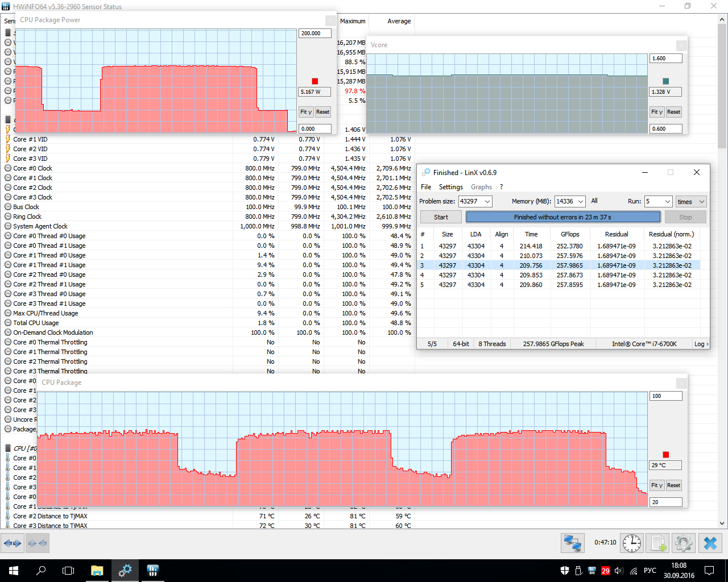Screen dimensions: 728x582
Task: Click the lightning icon beside Core #1 VID
Action: 8,139
